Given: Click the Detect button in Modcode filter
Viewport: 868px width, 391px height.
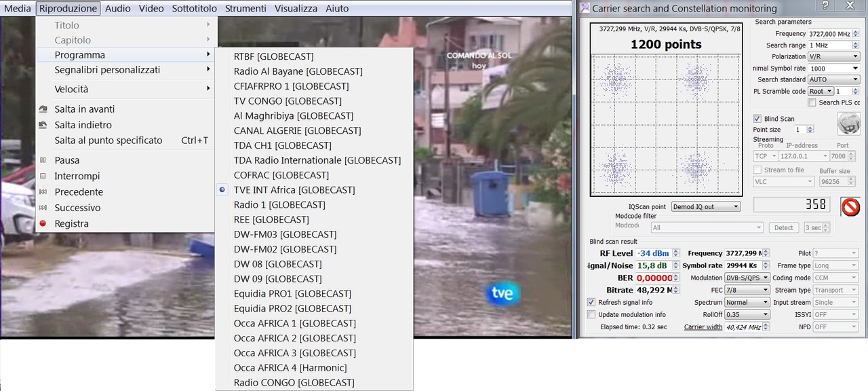Looking at the screenshot, I should click(x=784, y=227).
